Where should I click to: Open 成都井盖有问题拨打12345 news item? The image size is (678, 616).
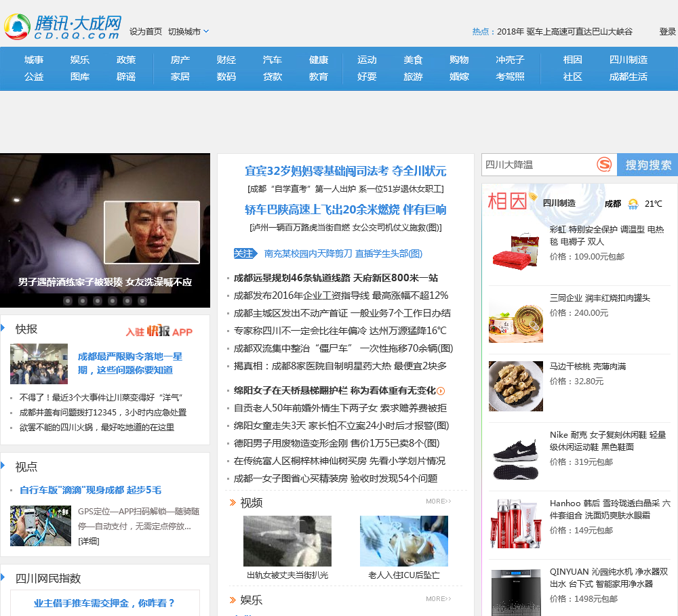103,413
